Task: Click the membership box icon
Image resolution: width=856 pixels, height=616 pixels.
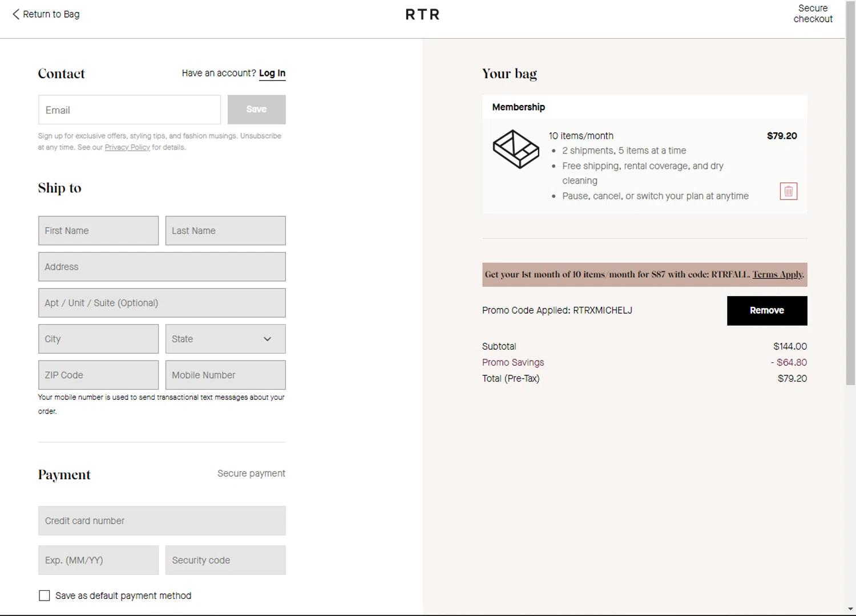Action: [515, 149]
